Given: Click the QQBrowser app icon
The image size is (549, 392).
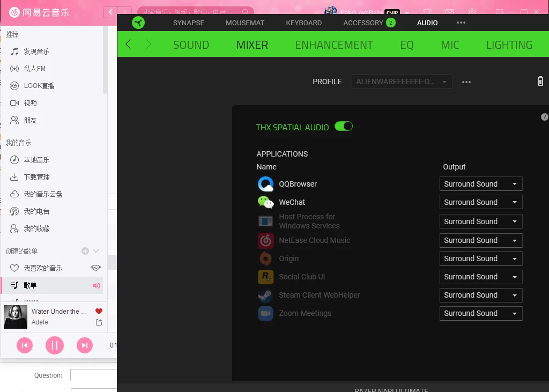Looking at the screenshot, I should pos(265,184).
